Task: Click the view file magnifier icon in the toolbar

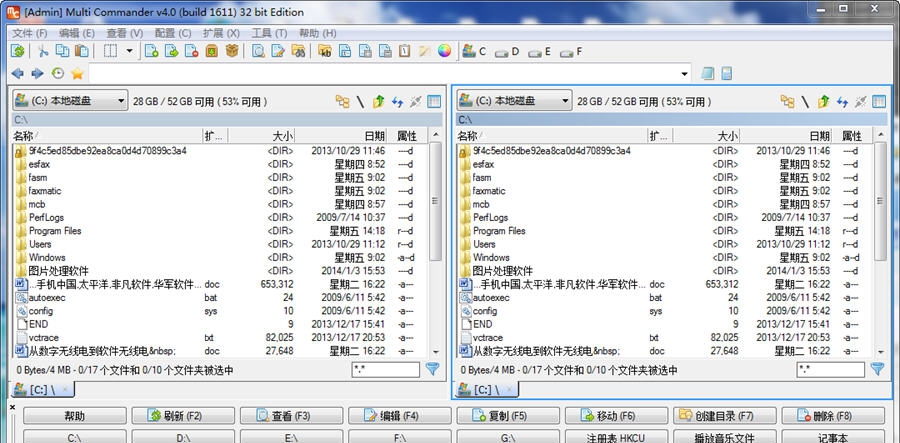Action: [258, 51]
